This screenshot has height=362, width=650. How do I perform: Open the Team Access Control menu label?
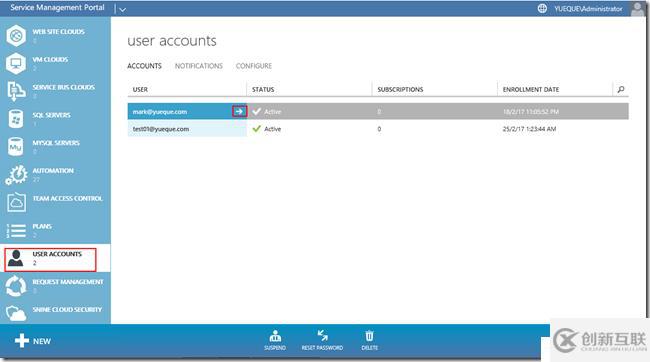tap(68, 198)
